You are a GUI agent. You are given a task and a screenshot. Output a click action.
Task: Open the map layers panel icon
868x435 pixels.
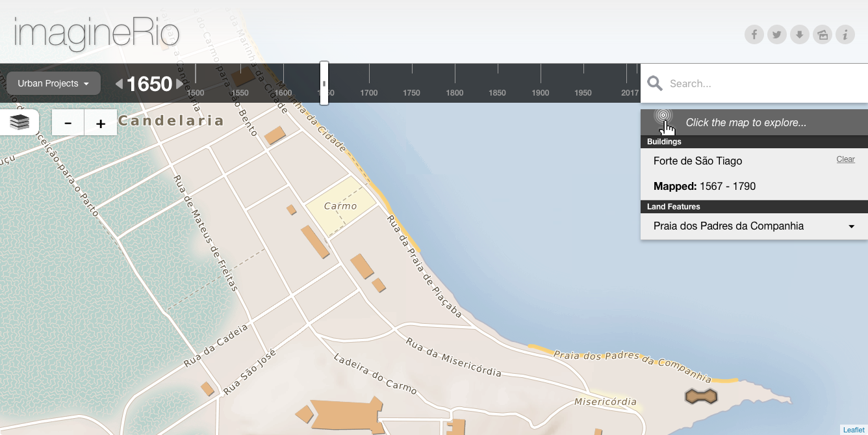click(19, 122)
